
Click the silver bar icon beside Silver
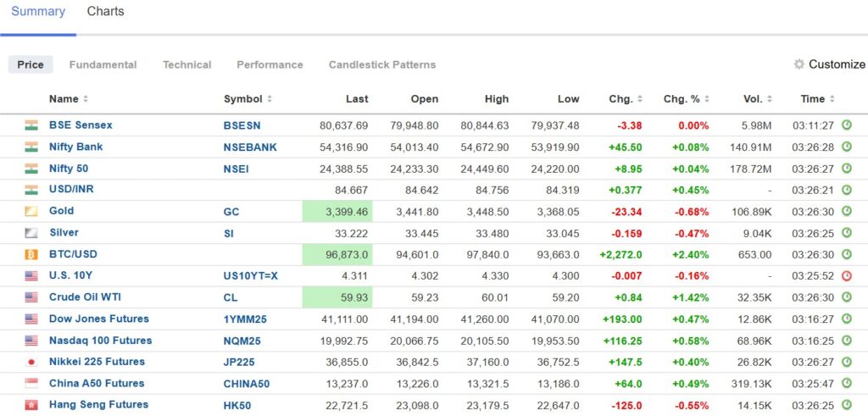(x=31, y=233)
